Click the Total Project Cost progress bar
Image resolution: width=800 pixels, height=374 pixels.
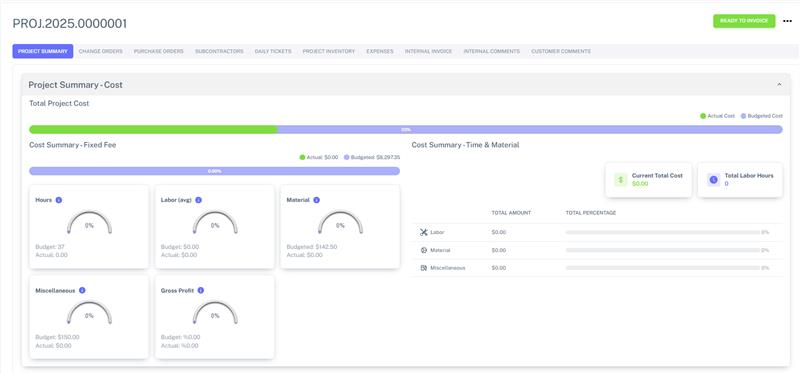coord(406,130)
